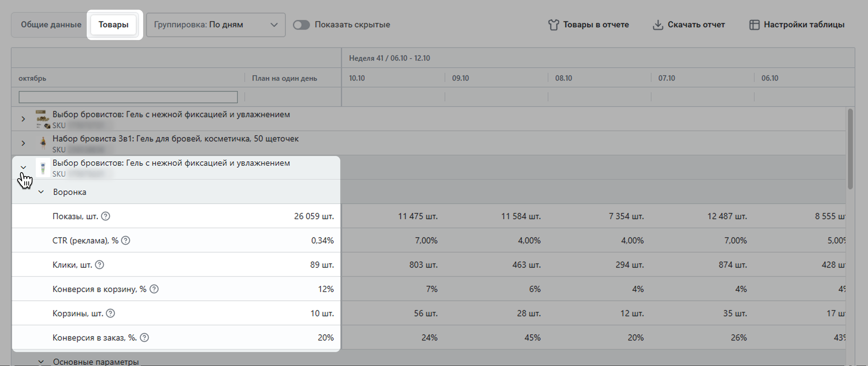Click the Набор бровиста 3в1 product thumbnail
The image size is (868, 366).
[43, 143]
